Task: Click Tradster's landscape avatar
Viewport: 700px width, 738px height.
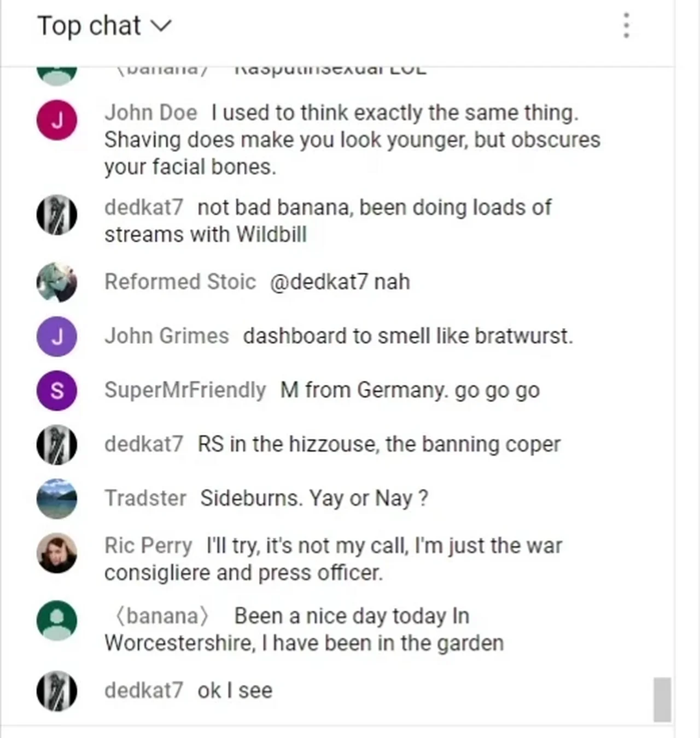Action: click(x=57, y=498)
